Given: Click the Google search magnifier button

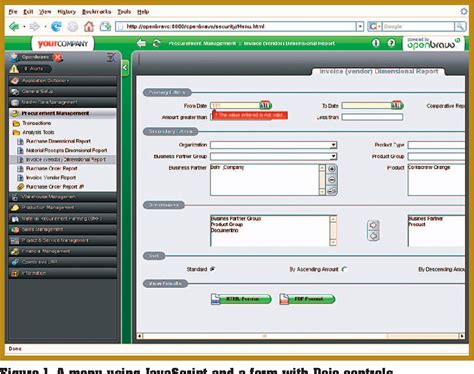Looking at the screenshot, I should pos(460,26).
